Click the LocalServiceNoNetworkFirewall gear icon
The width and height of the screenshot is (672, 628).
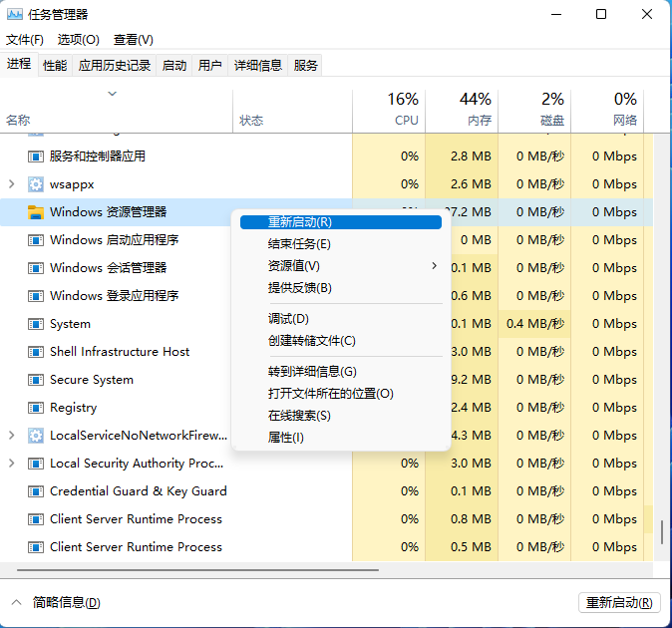(36, 436)
